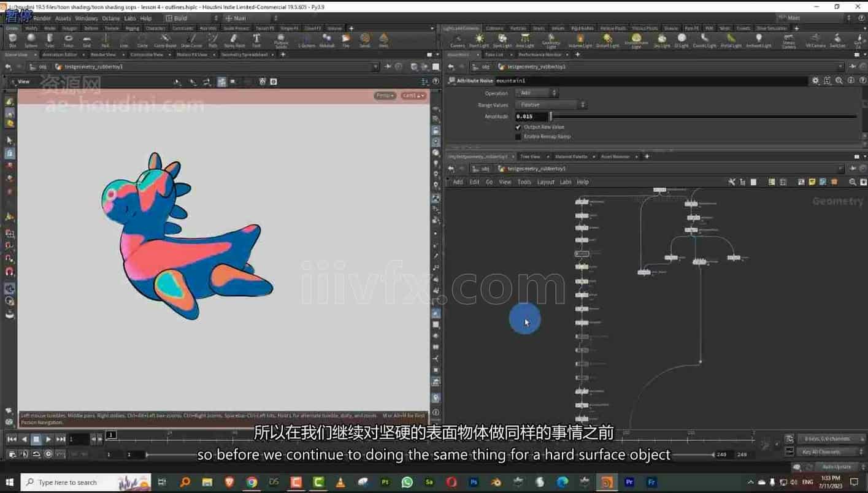The width and height of the screenshot is (868, 493).
Task: Enable the Enable Remap Ramp checkbox
Action: tap(518, 137)
